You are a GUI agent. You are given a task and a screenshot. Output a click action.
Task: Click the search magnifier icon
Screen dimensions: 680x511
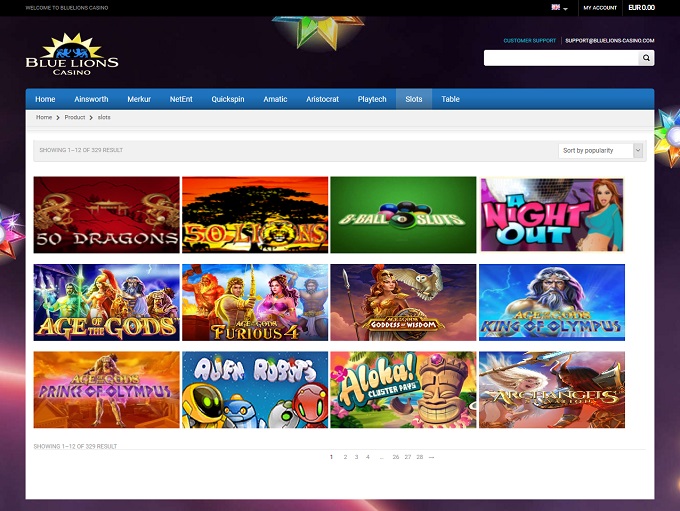point(646,58)
